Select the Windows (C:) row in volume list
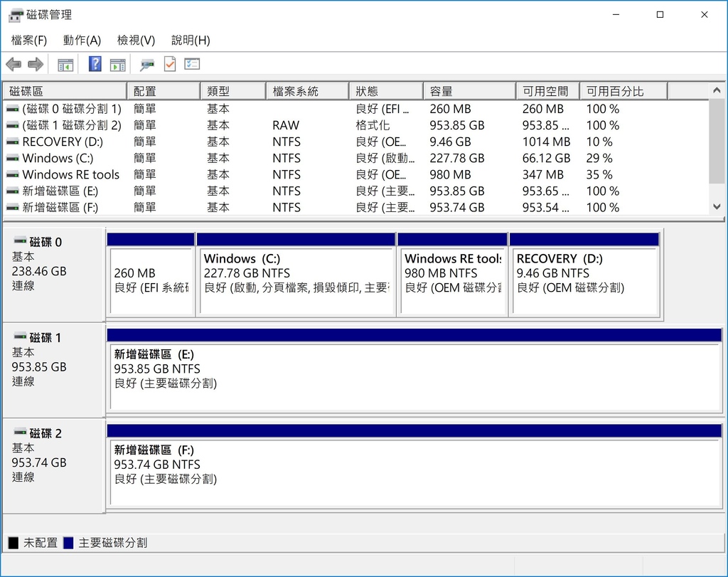The image size is (728, 577). (356, 159)
